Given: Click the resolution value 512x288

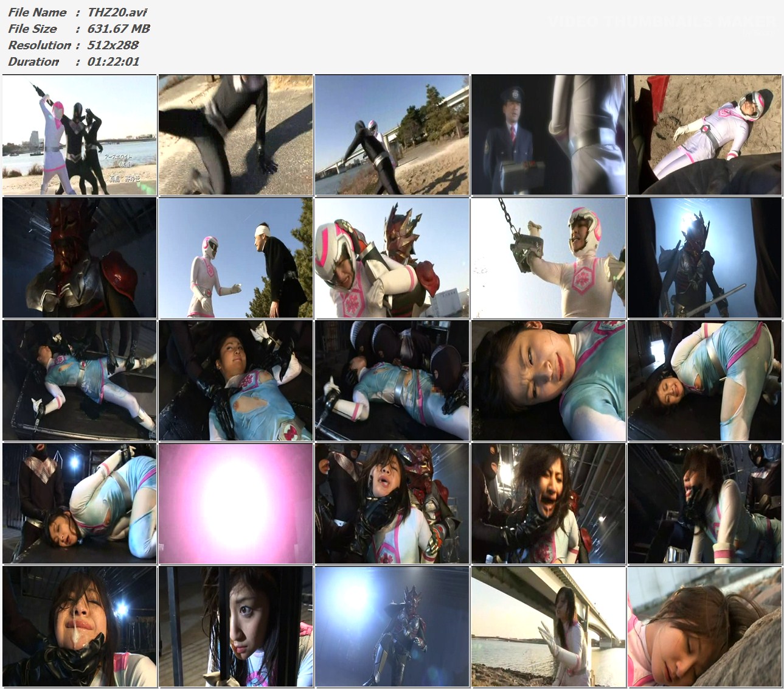Looking at the screenshot, I should click(113, 45).
